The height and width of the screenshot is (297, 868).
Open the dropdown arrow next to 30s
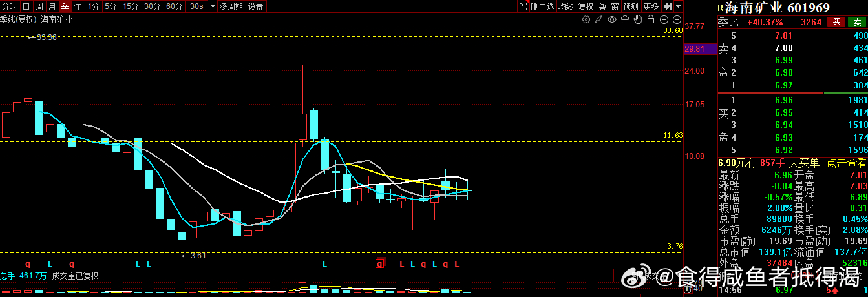pyautogui.click(x=210, y=6)
